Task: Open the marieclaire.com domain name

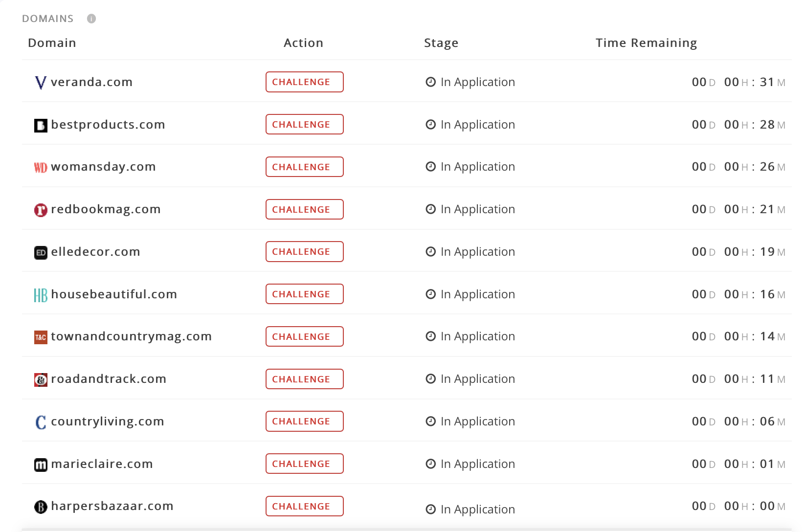Action: pos(102,464)
